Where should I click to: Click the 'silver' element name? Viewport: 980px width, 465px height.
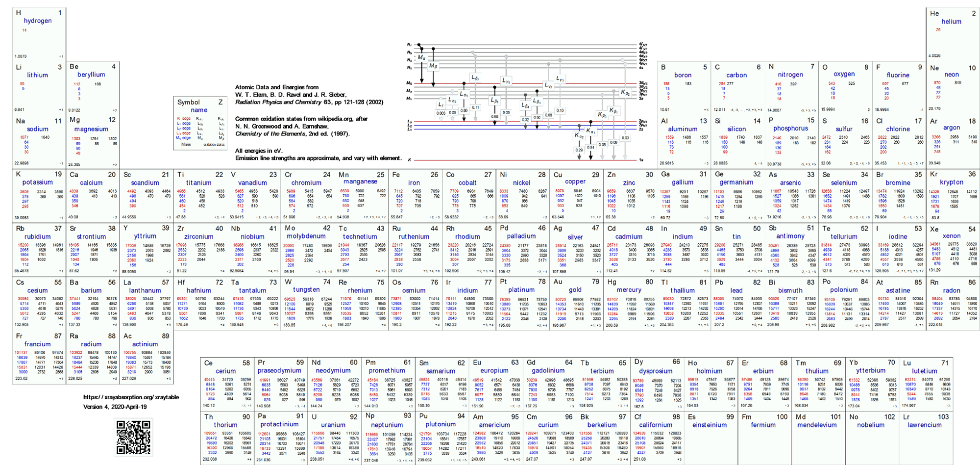coord(575,237)
